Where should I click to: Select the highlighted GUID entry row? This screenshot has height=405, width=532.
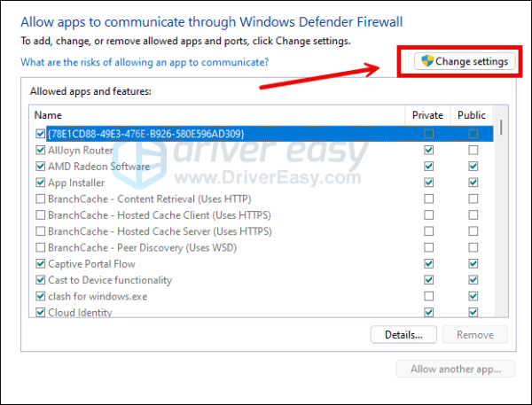coord(145,134)
